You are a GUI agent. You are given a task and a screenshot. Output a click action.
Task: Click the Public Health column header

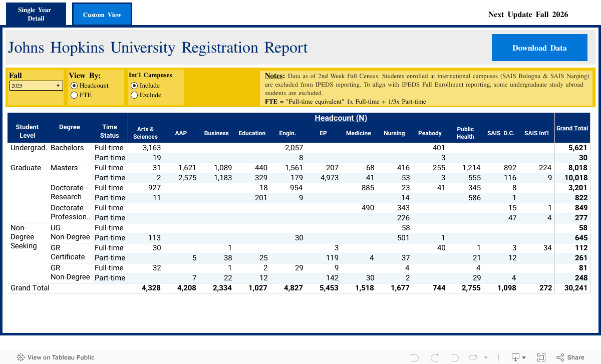[465, 133]
